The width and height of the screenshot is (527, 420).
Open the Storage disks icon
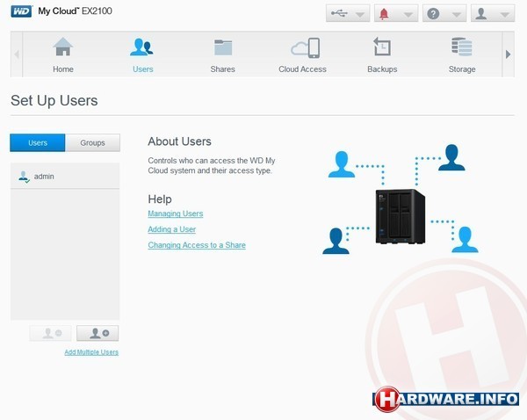pyautogui.click(x=462, y=47)
